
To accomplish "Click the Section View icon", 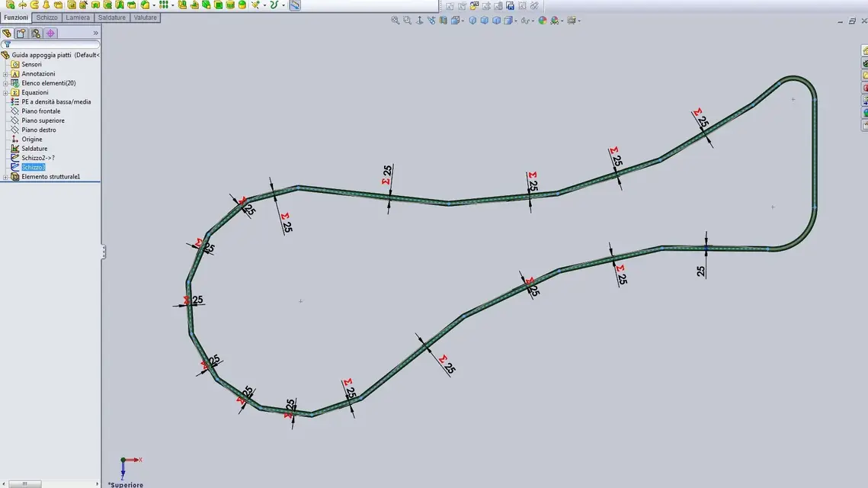I will [x=444, y=20].
